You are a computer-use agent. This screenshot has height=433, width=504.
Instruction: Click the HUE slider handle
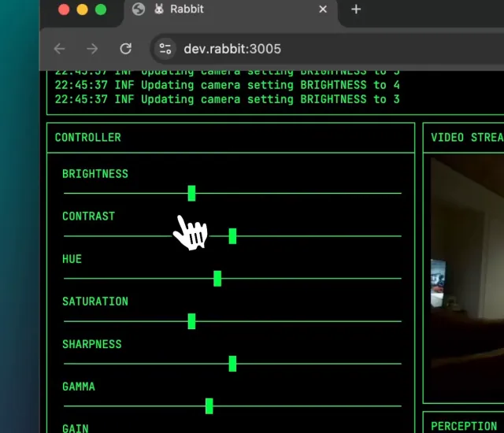pyautogui.click(x=217, y=279)
